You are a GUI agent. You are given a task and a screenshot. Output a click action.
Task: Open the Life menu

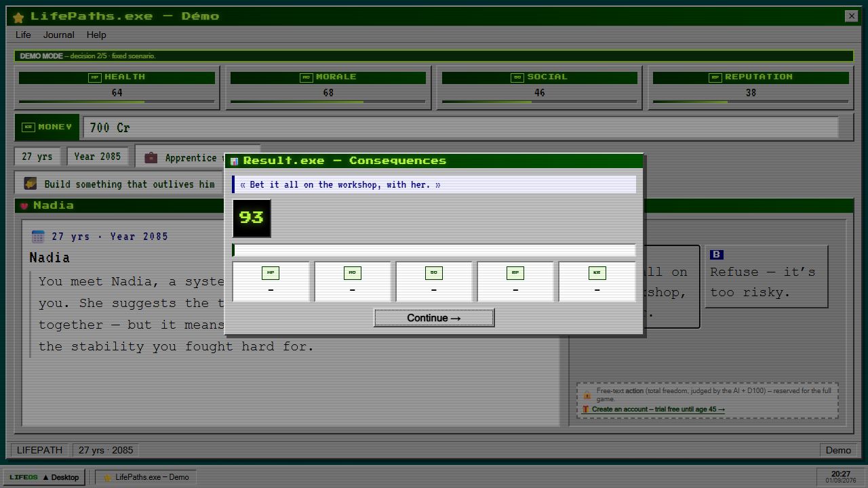[23, 35]
